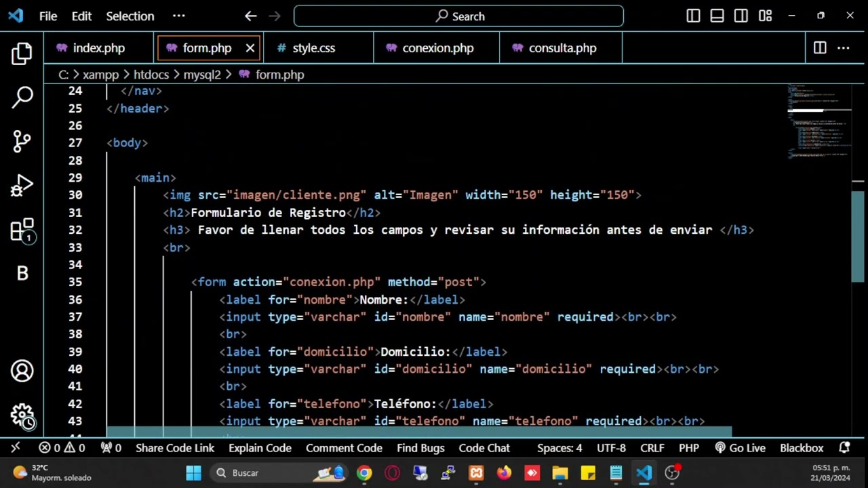This screenshot has height=488, width=868.
Task: Open Windows Start button
Action: pyautogui.click(x=193, y=472)
